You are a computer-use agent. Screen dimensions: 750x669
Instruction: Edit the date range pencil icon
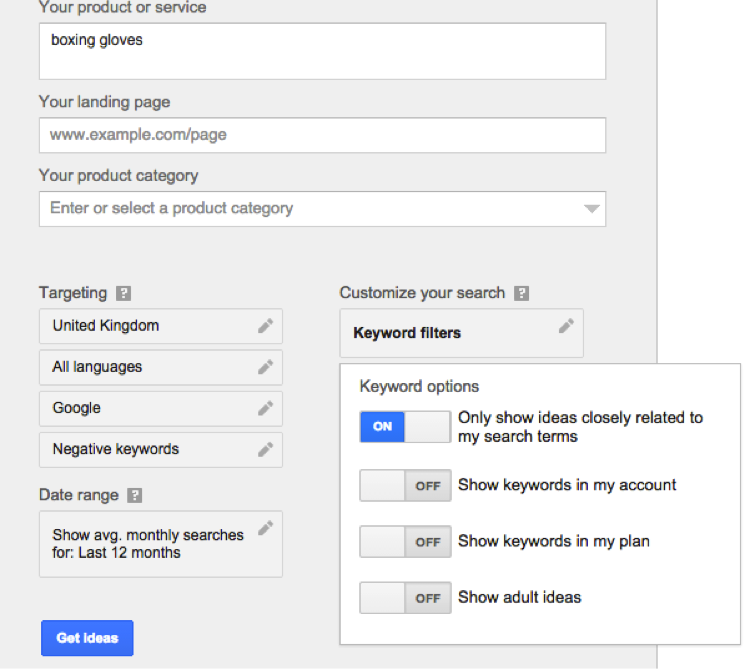click(265, 527)
